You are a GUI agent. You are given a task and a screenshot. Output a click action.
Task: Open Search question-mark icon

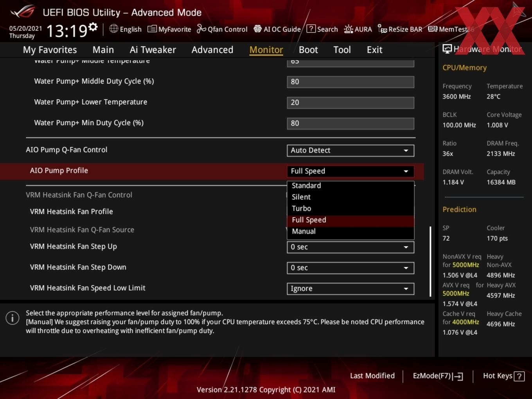[311, 29]
